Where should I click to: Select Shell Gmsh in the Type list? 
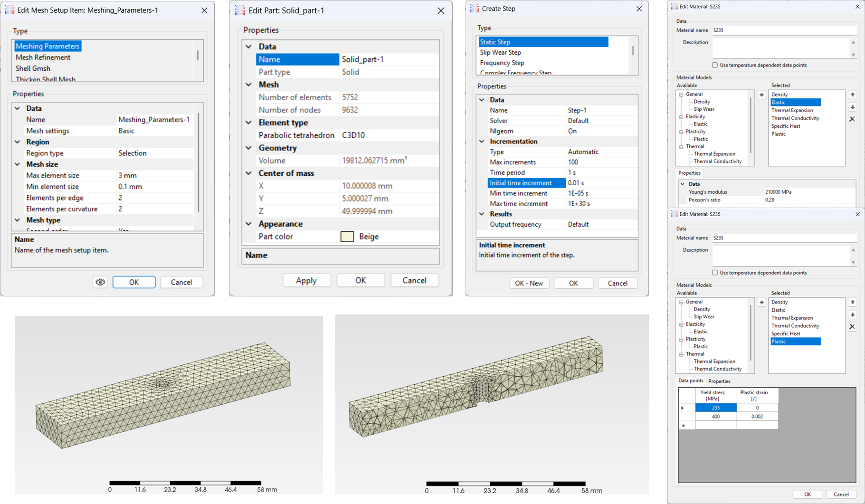click(x=33, y=69)
